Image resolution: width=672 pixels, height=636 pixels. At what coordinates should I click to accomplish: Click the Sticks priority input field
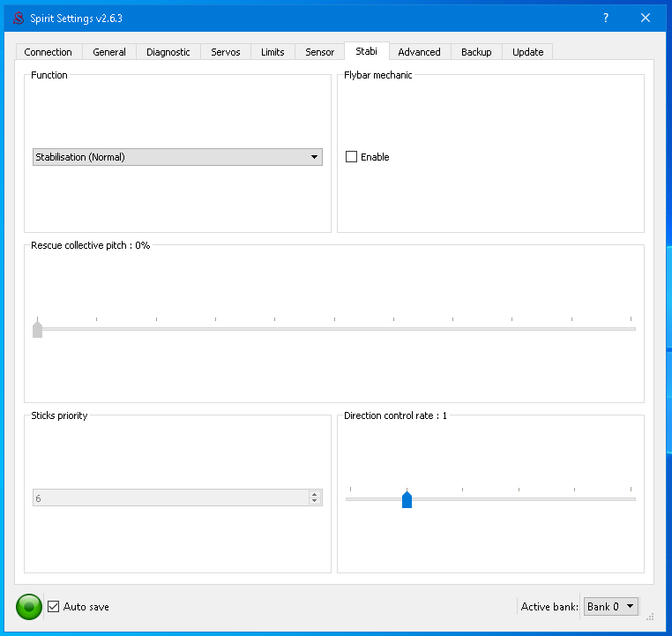pyautogui.click(x=169, y=498)
